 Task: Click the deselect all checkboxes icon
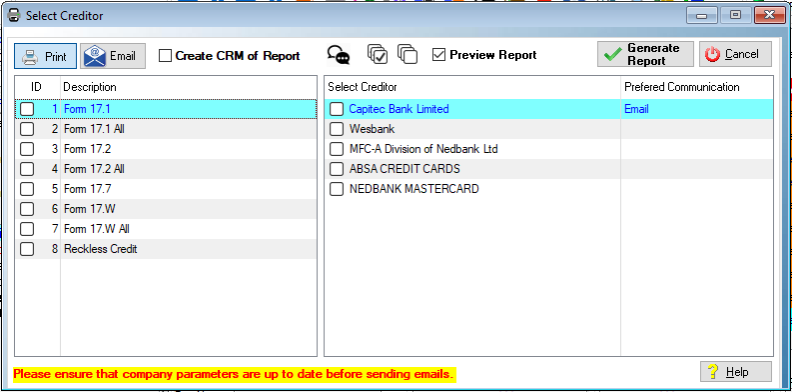[x=407, y=54]
